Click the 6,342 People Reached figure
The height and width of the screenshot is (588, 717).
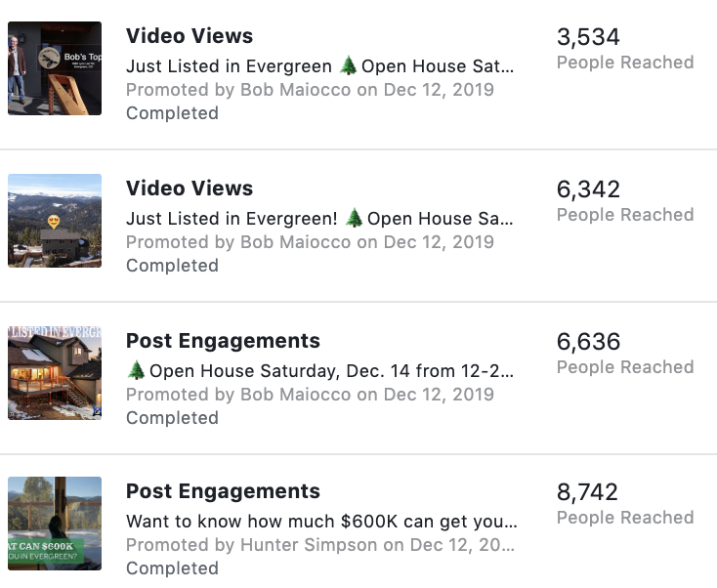[x=588, y=189]
